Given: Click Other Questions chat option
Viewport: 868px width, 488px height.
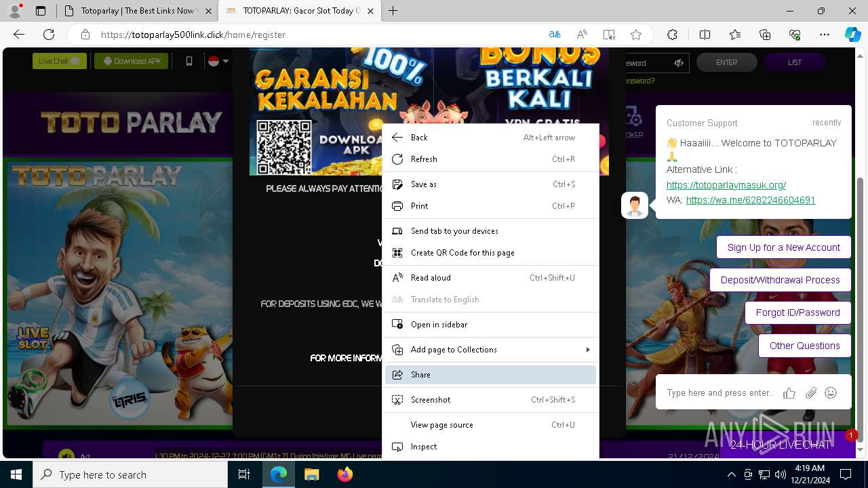Looking at the screenshot, I should coord(804,346).
